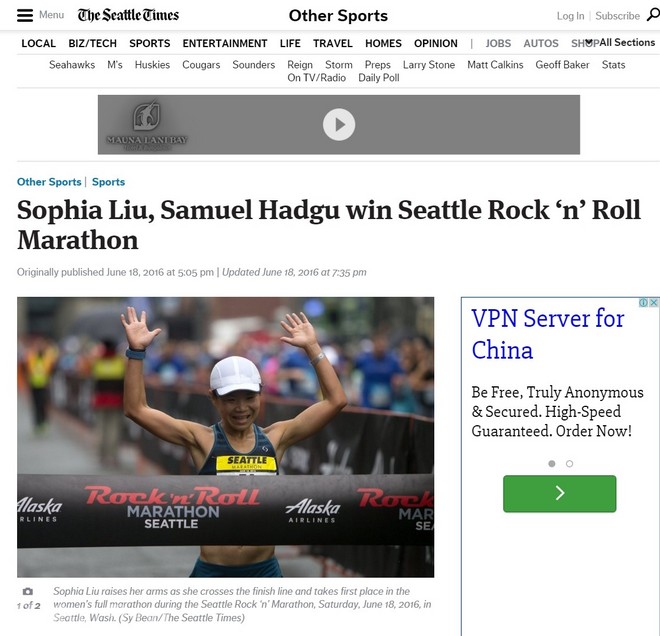Screen dimensions: 660x636
Task: Play the Mauna Lani Bay video ad
Action: (x=339, y=125)
